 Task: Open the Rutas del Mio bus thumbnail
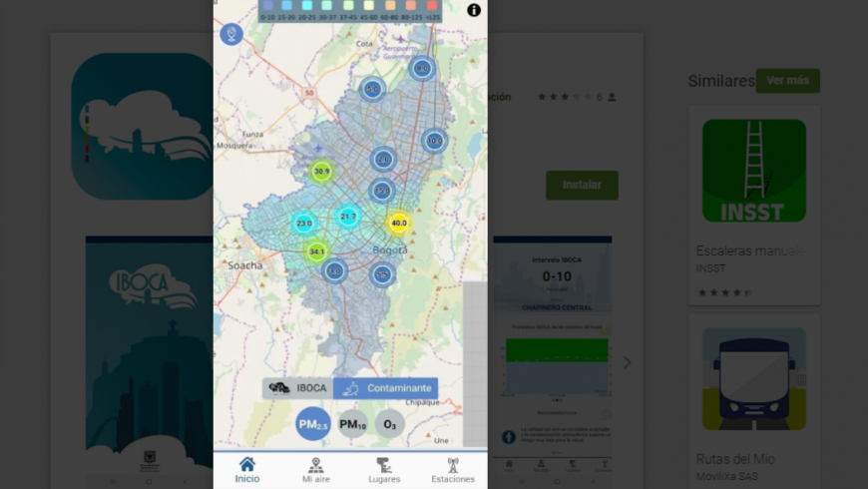[754, 379]
